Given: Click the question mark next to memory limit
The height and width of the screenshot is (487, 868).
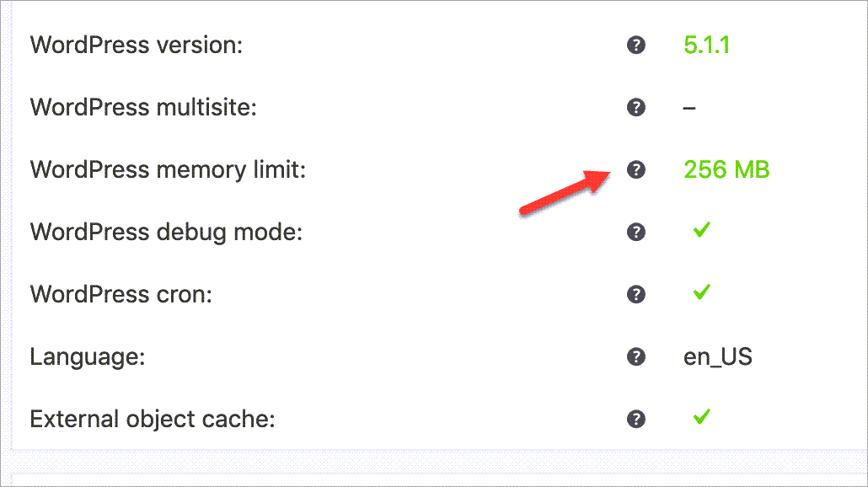Looking at the screenshot, I should point(636,169).
